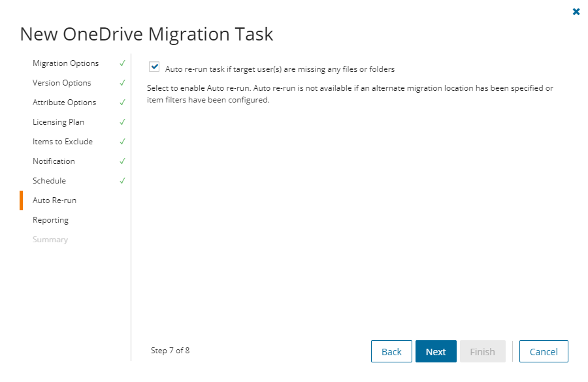This screenshot has height=382, width=588.
Task: Select the Schedule step in sidebar
Action: tap(50, 181)
